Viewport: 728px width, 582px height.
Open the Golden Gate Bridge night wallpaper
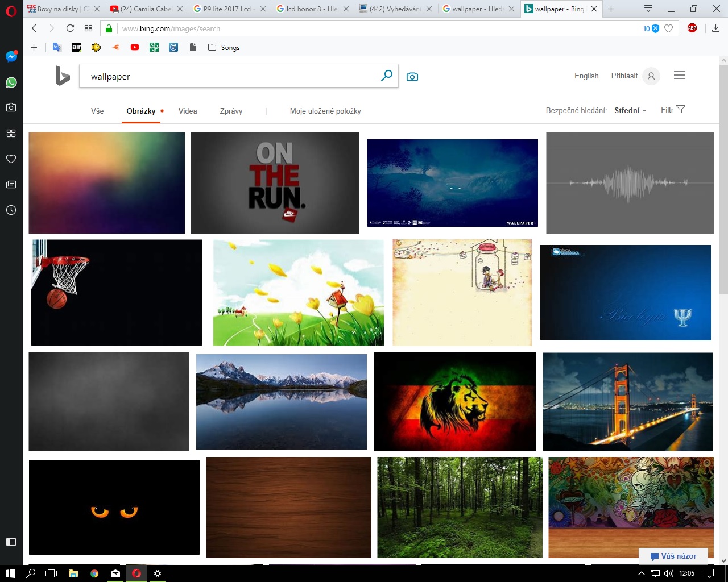point(628,402)
